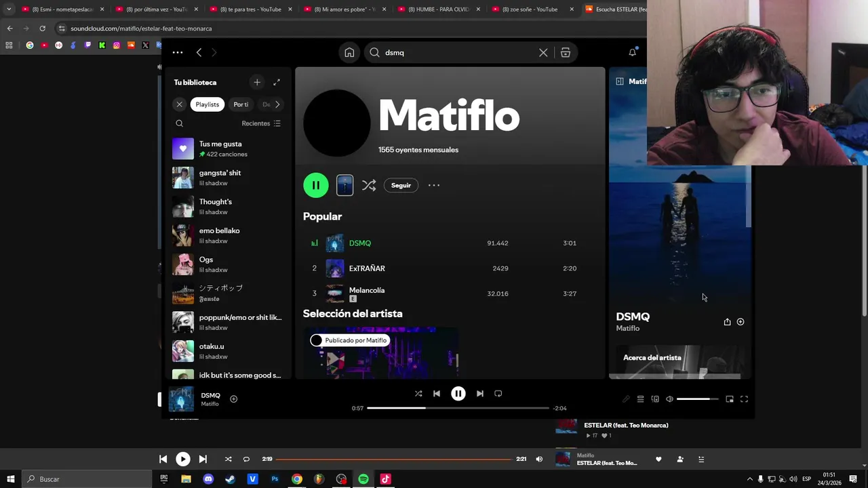Viewport: 868px width, 488px height.
Task: Skip to previous track in Spotify
Action: coord(437,394)
